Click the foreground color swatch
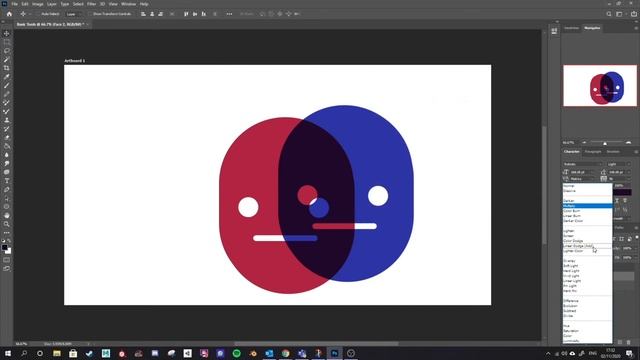The image size is (640, 360). click(x=5, y=247)
